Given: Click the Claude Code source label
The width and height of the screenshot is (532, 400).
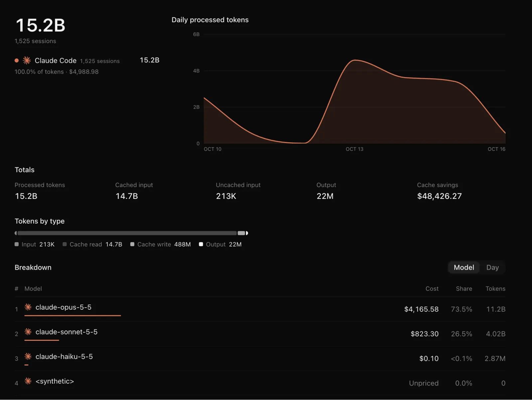Looking at the screenshot, I should pyautogui.click(x=56, y=61).
